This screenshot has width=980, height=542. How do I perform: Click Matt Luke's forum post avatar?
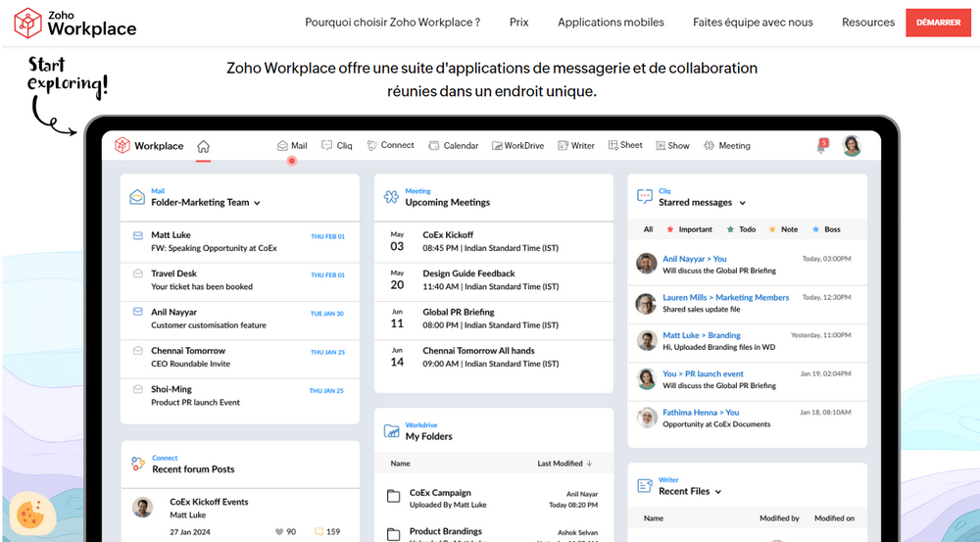tap(142, 507)
